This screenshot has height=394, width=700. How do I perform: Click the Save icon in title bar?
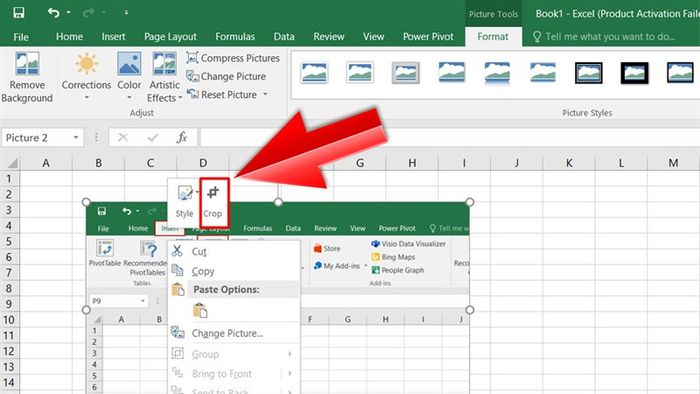coord(19,12)
